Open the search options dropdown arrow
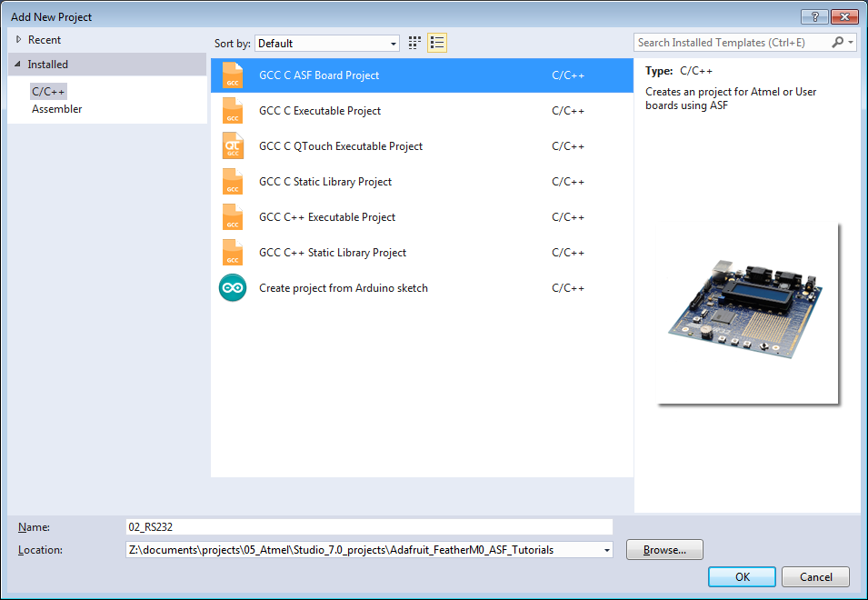868x600 pixels. [851, 43]
